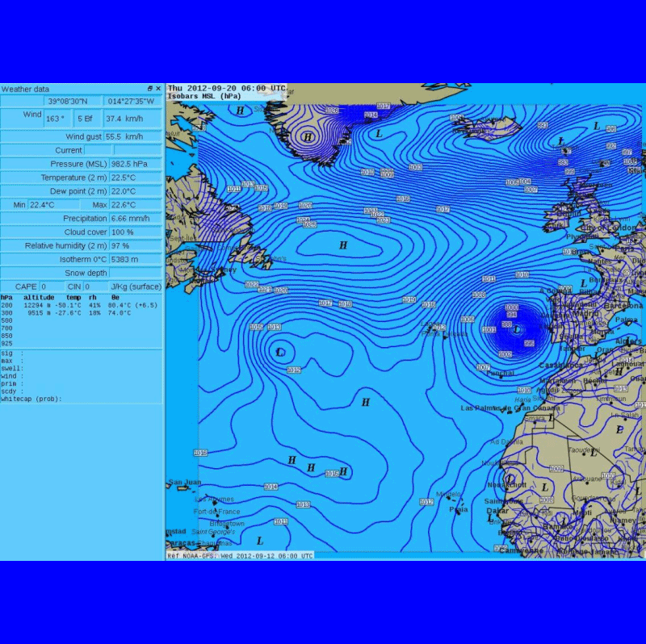Click the Pressure (MSL) value 982.5 hPa
Viewport: 646px width, 644px height.
134,164
